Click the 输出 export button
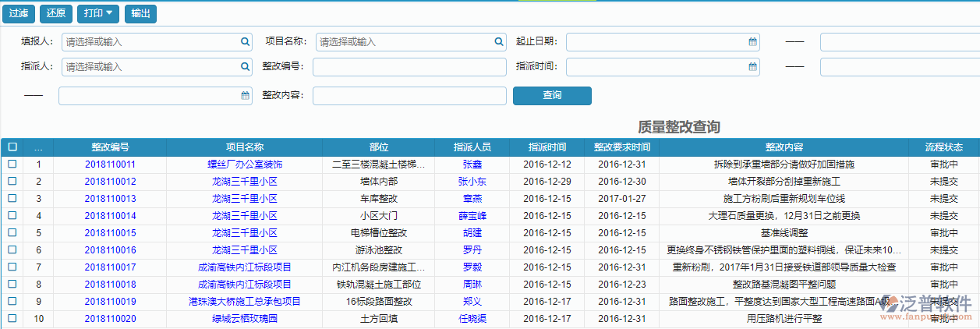Image resolution: width=980 pixels, height=329 pixels. click(x=140, y=13)
